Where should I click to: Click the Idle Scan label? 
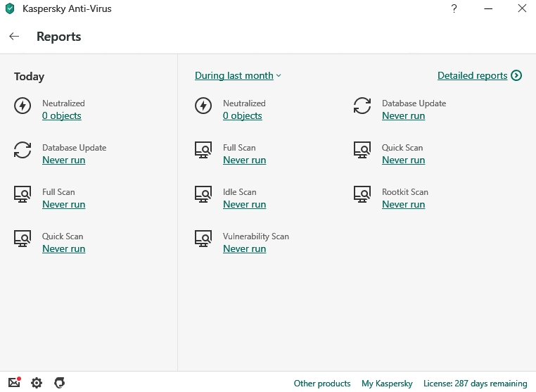coord(240,192)
